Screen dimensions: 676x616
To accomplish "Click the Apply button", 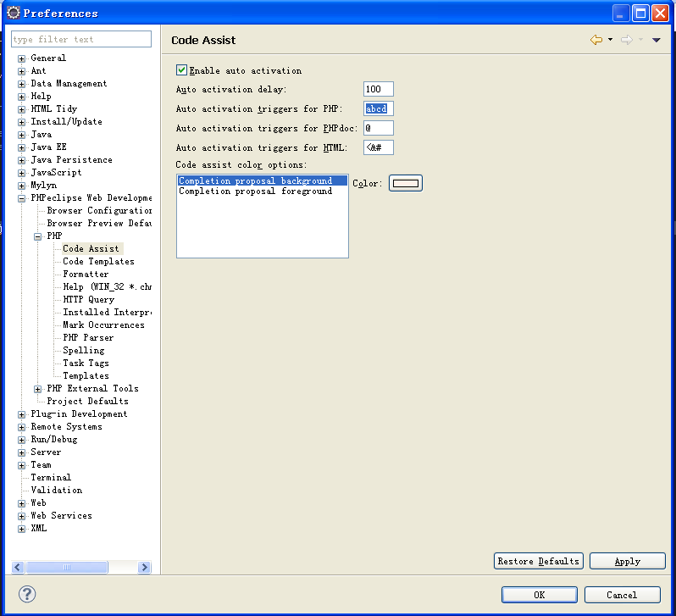I will pos(627,561).
